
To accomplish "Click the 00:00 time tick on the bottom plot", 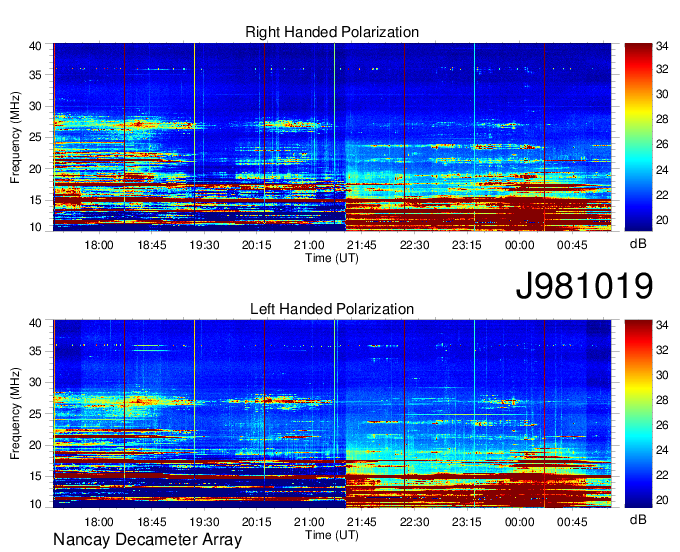I will point(520,522).
